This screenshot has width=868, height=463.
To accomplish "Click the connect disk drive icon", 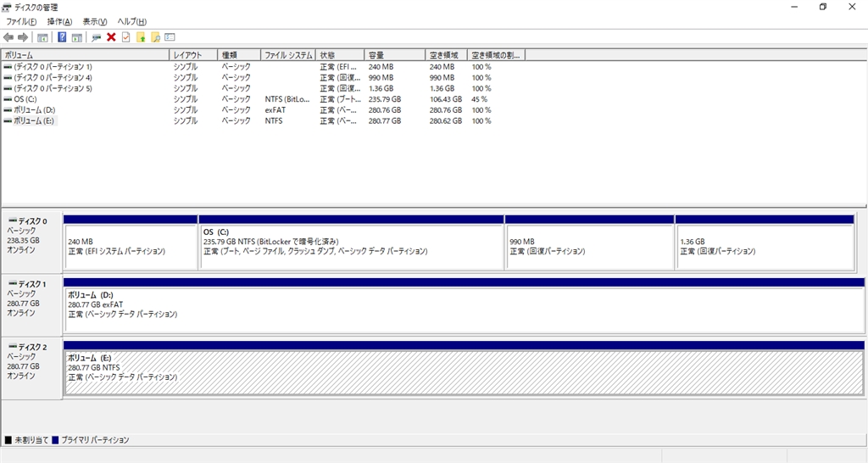I will coord(97,37).
